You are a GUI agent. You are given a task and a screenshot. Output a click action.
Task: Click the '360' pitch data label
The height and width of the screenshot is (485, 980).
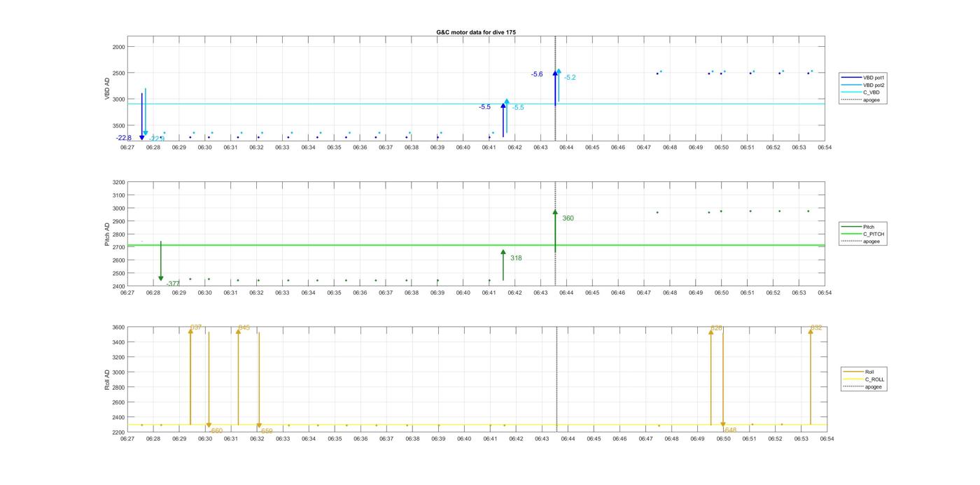(x=568, y=218)
